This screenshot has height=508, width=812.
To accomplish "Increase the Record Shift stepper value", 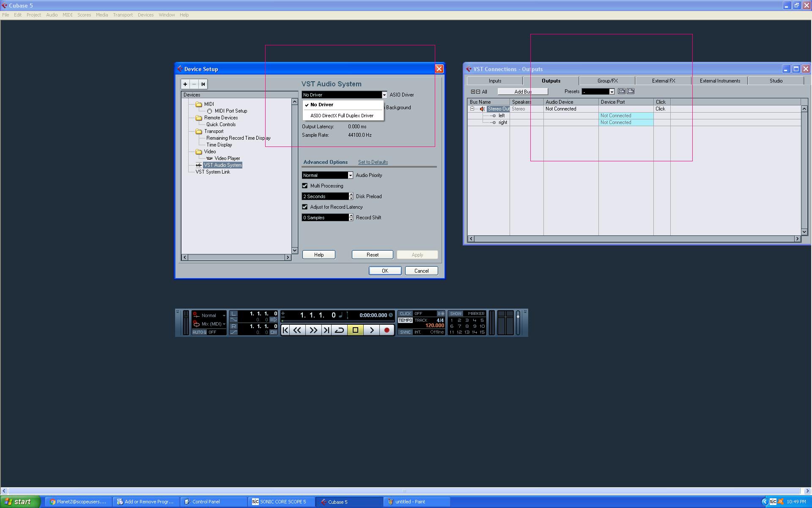I will click(x=351, y=215).
